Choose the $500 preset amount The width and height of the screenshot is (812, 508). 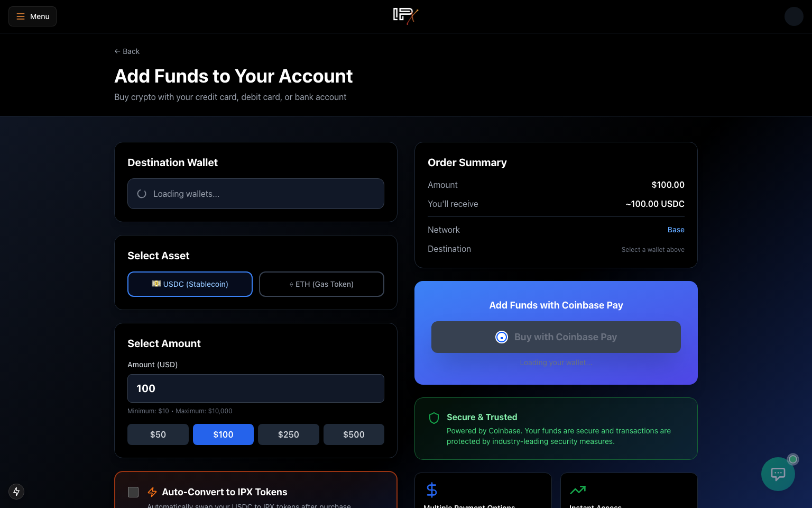pyautogui.click(x=354, y=434)
